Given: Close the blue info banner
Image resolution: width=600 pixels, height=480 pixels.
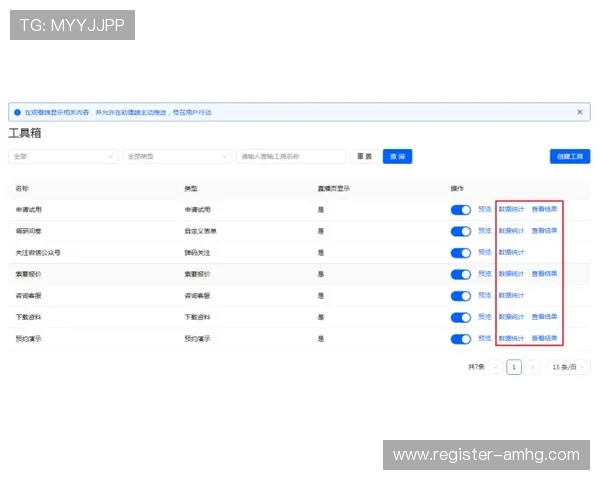Looking at the screenshot, I should 579,112.
